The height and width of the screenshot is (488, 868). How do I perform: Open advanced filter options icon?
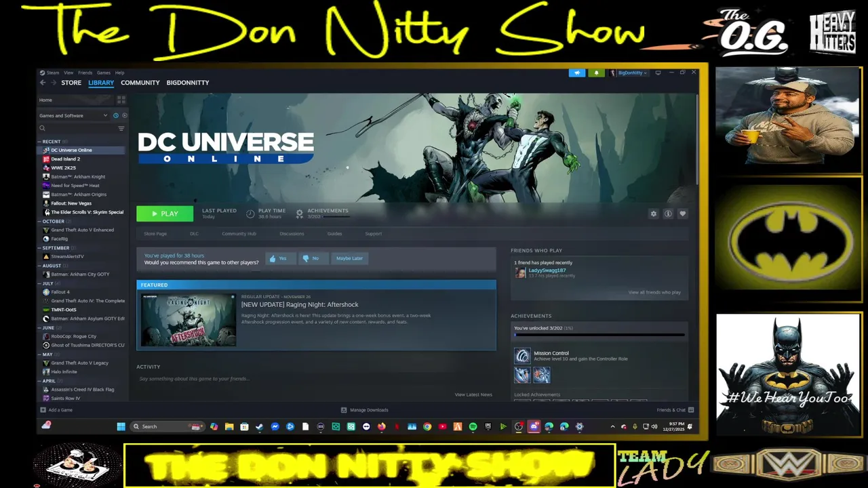[x=121, y=128]
